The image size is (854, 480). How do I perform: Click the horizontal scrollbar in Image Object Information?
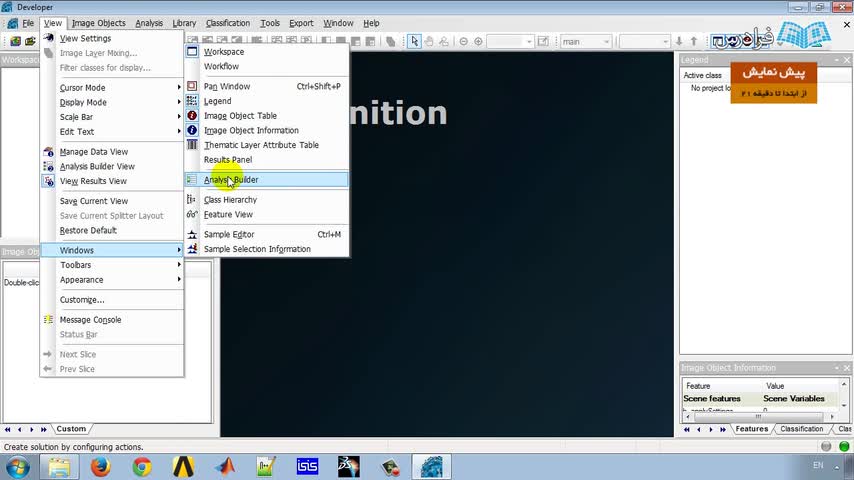(759, 417)
